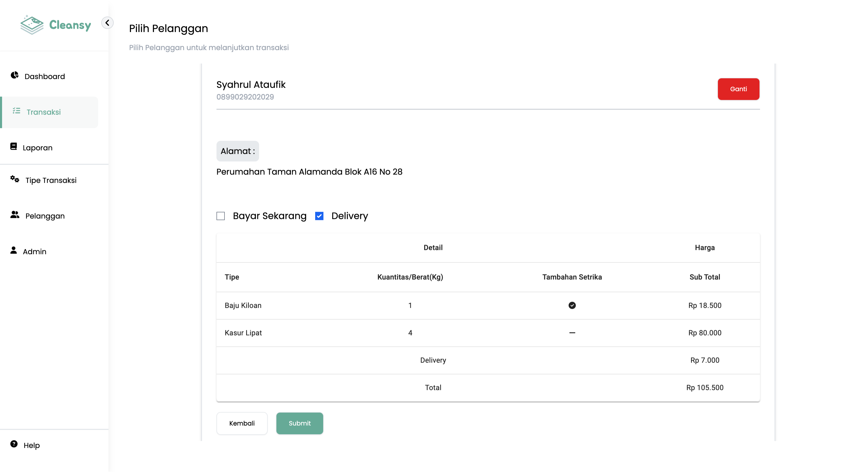
Task: Click the Harga table header
Action: tap(705, 248)
